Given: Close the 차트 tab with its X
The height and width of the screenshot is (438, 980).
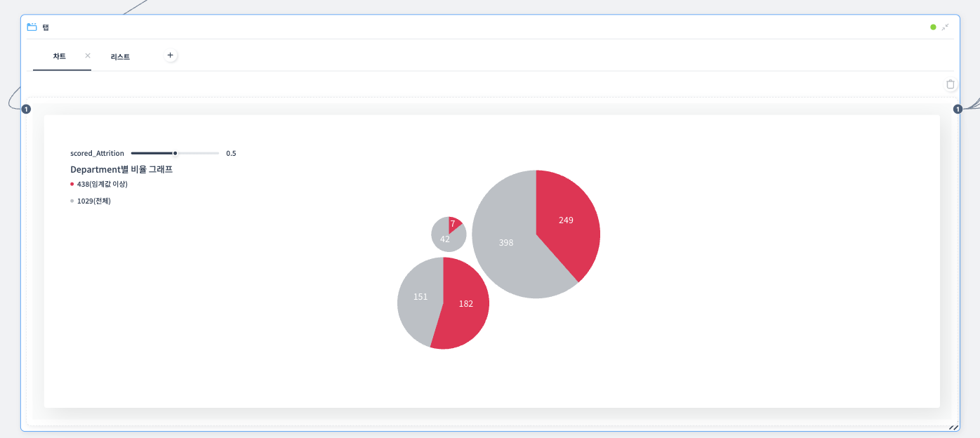Looking at the screenshot, I should (x=88, y=55).
